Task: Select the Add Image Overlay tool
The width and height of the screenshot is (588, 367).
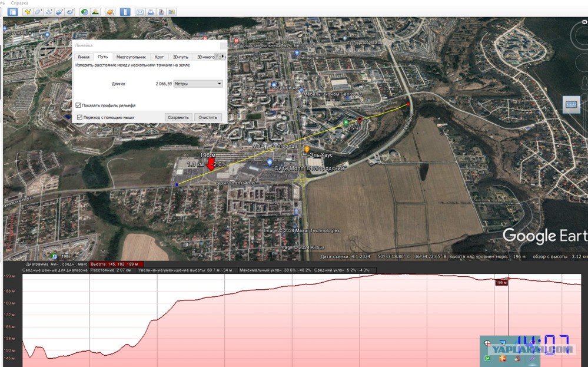Action: [59, 12]
